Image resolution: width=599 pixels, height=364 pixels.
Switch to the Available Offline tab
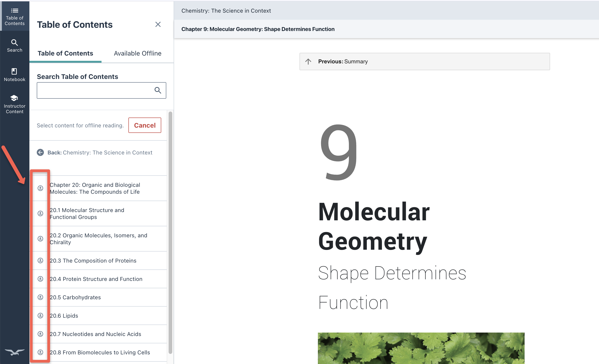coord(138,53)
